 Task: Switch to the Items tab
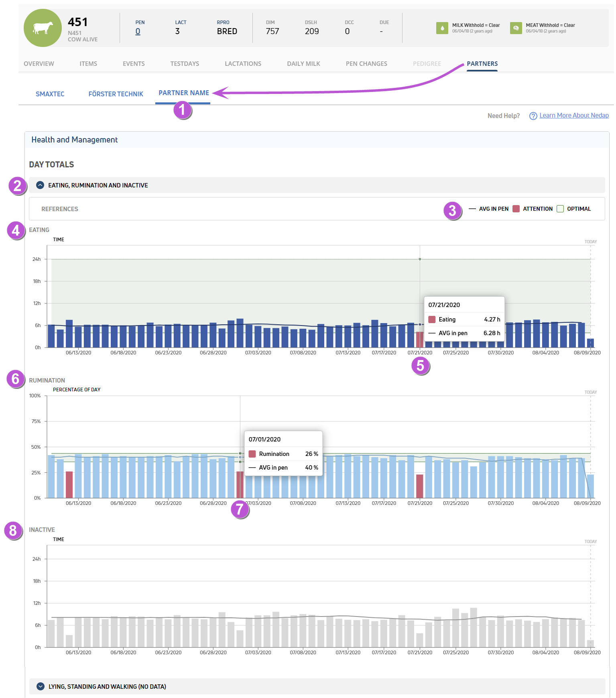point(88,63)
